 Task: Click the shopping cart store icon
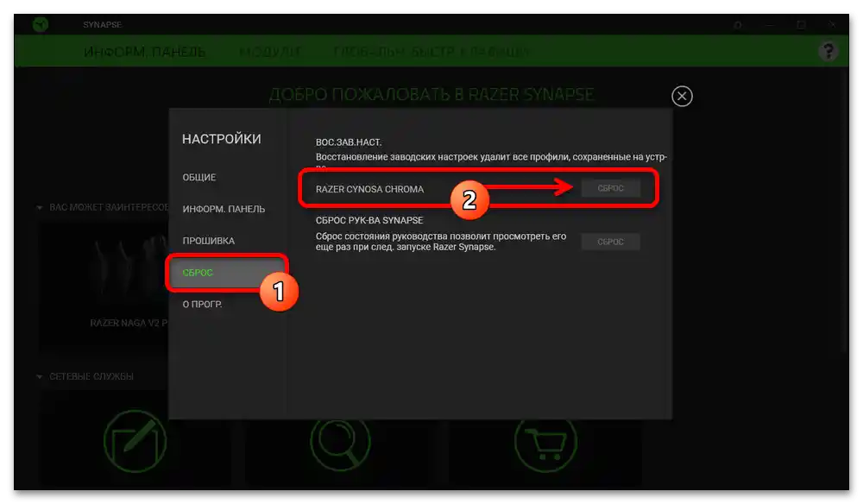click(545, 441)
